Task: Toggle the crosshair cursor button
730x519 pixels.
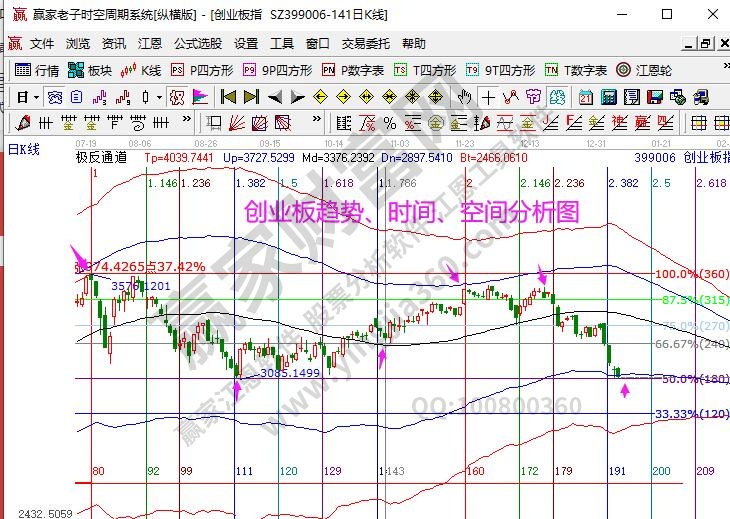Action: (x=488, y=97)
